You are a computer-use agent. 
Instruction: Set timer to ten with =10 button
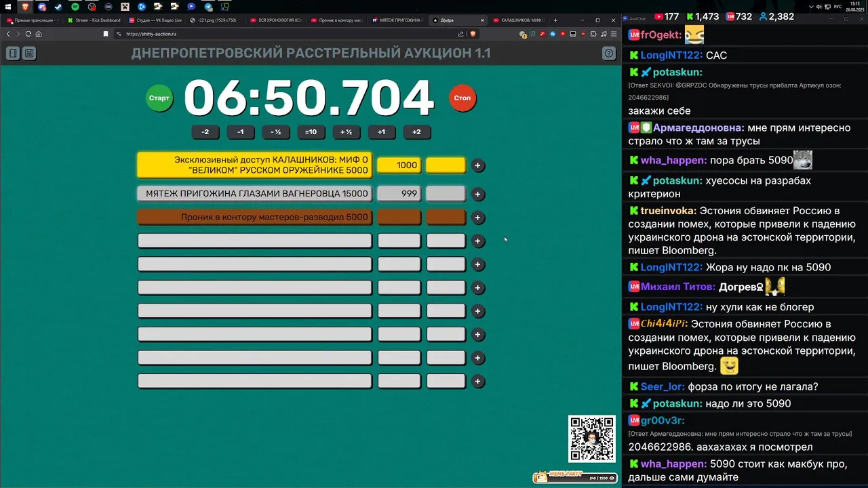311,132
